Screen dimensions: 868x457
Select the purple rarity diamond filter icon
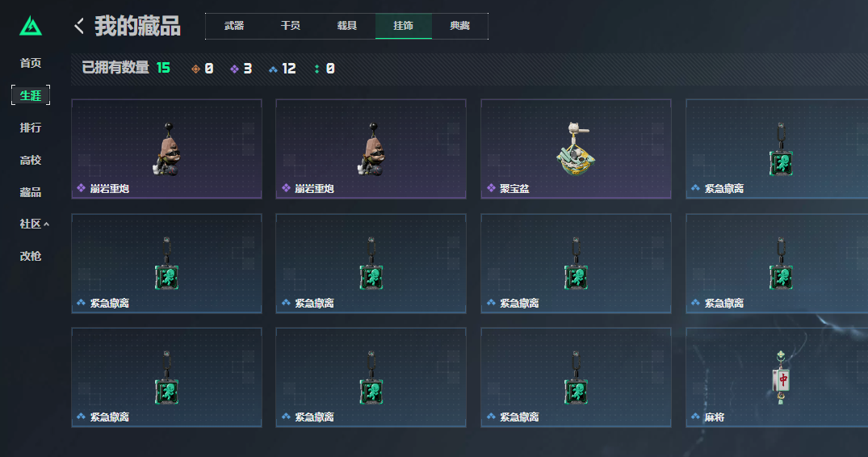point(234,69)
